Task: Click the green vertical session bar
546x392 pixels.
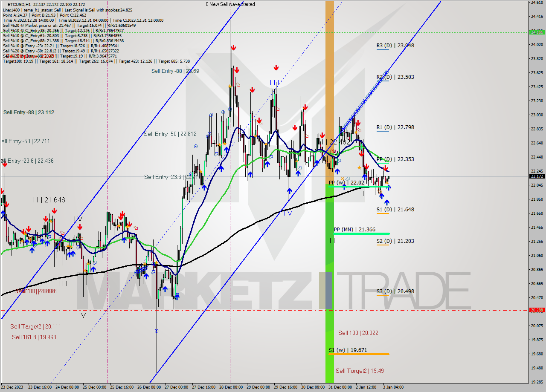Action: click(330, 283)
